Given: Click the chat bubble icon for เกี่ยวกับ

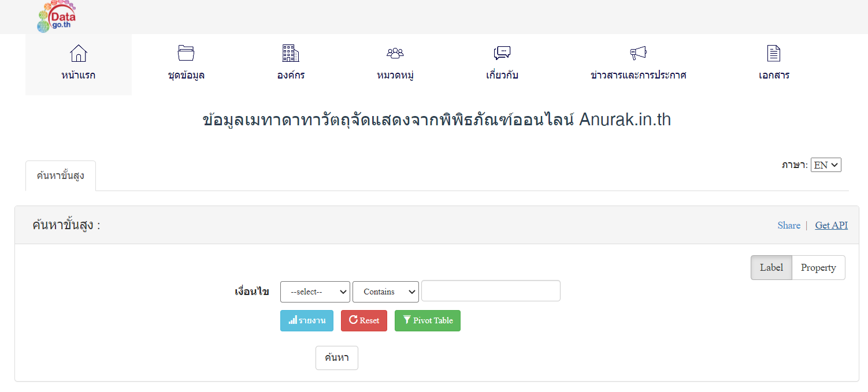Looking at the screenshot, I should (502, 53).
